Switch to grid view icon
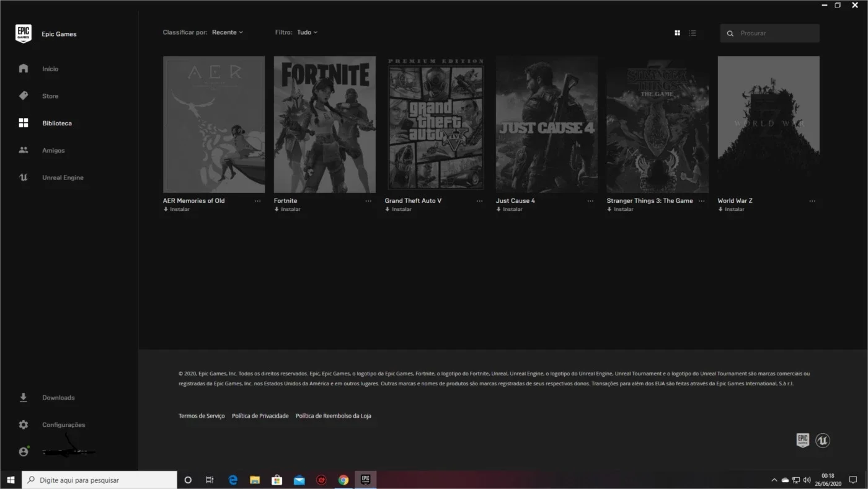 pos(677,33)
